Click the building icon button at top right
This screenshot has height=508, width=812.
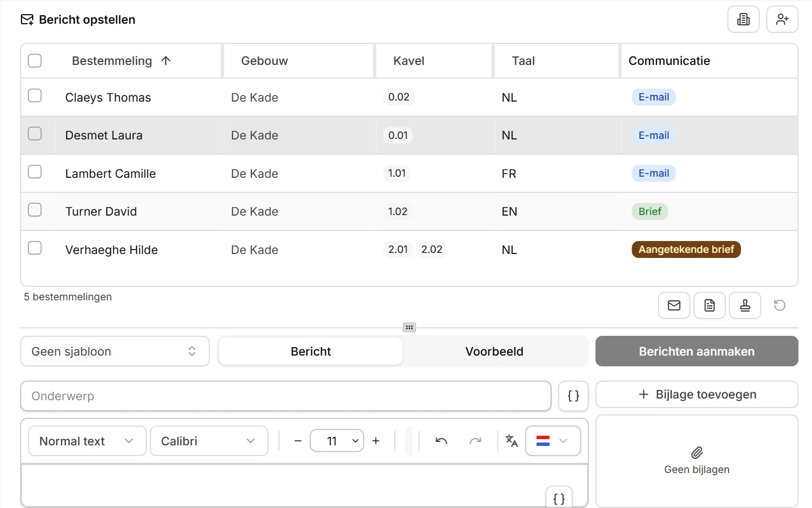(x=743, y=20)
